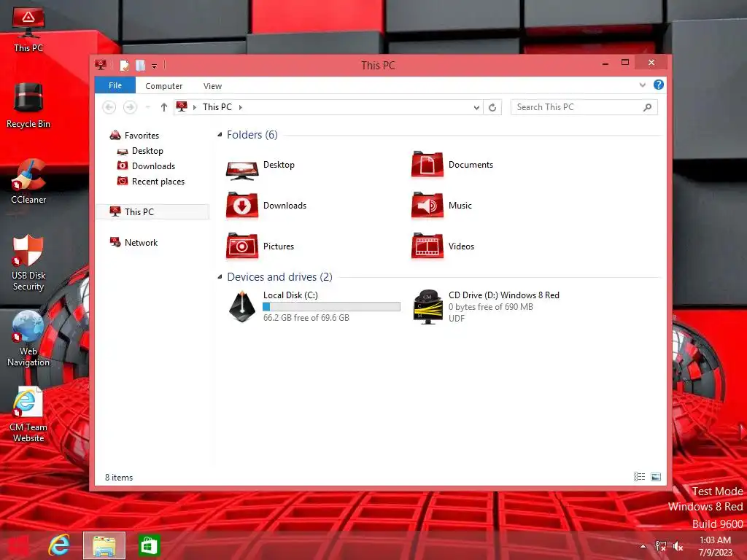This screenshot has width=747, height=560.
Task: Select the Local Disk (C:) drive icon
Action: pos(242,307)
